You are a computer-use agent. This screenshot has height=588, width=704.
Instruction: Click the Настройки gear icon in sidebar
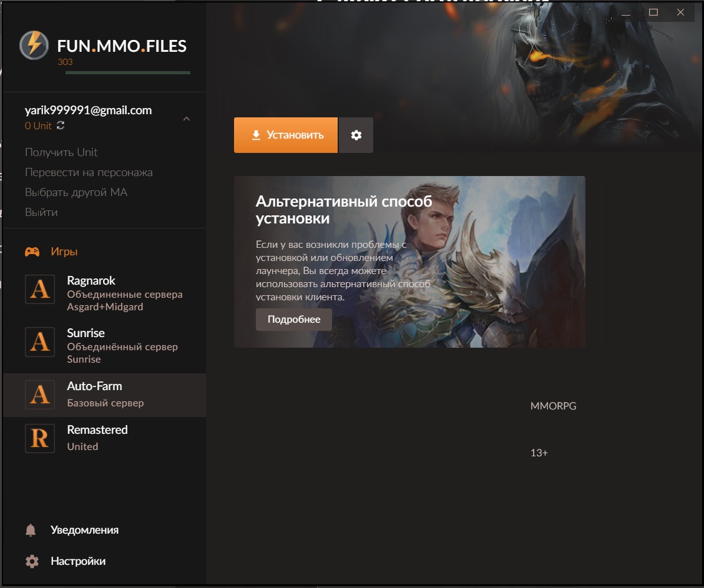[x=31, y=561]
